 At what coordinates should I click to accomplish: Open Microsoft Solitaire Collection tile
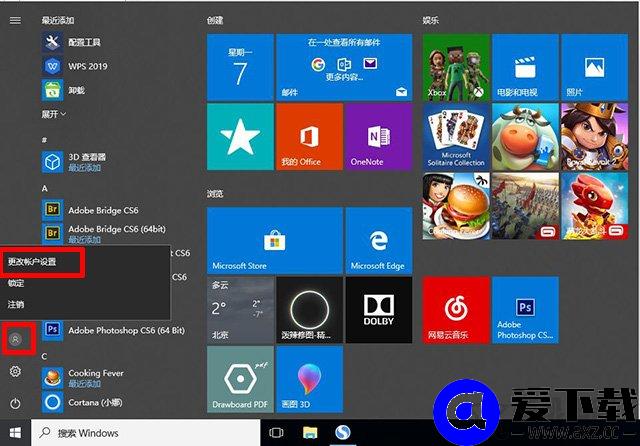456,136
